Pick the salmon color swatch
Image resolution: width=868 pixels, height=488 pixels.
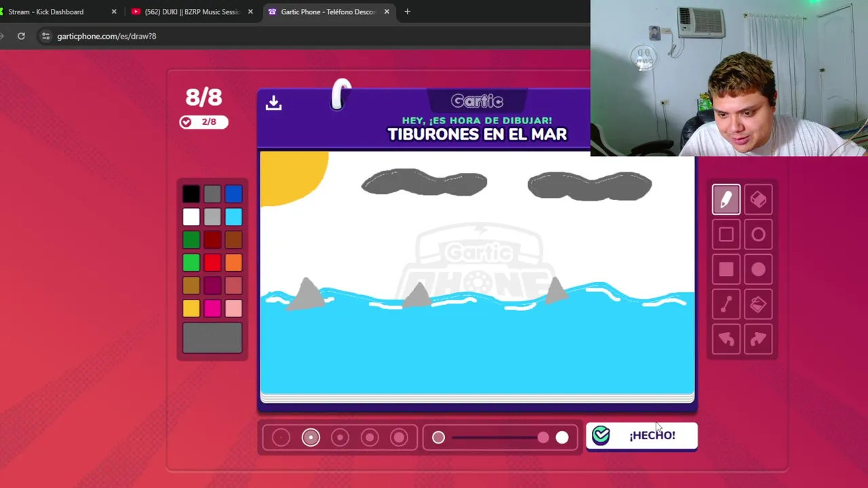tap(233, 286)
